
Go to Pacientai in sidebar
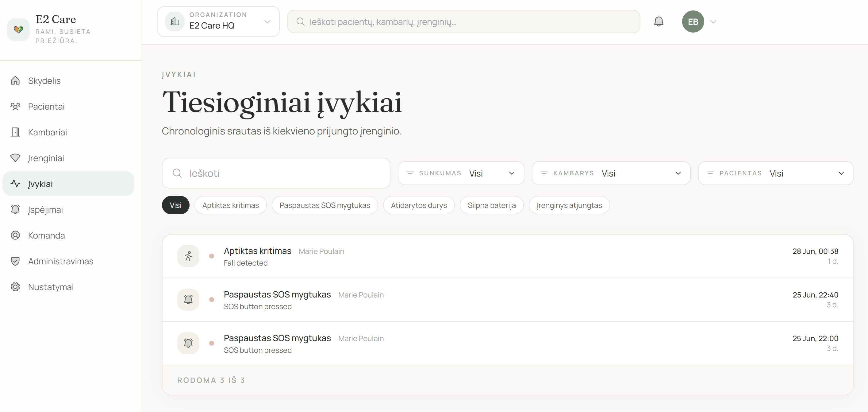68,107
